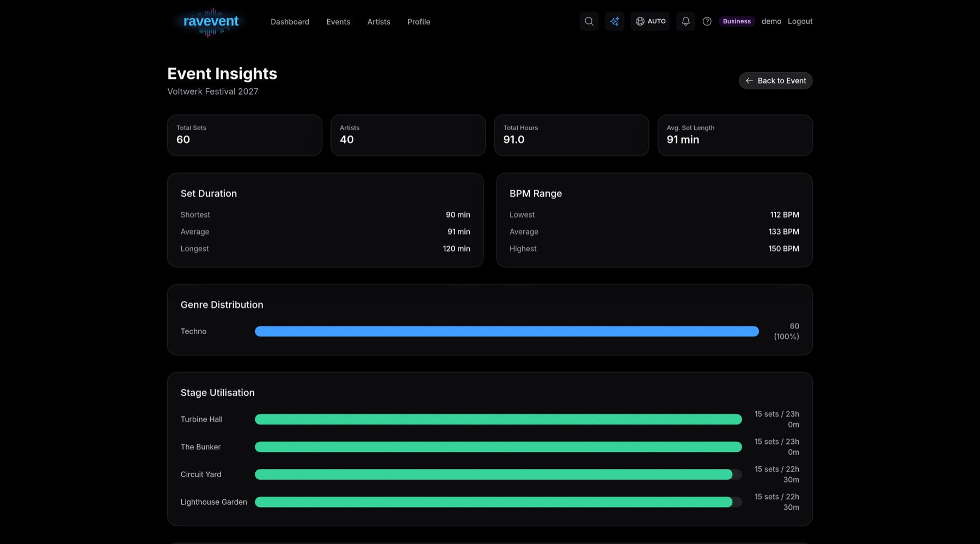The height and width of the screenshot is (544, 980).
Task: Open the AUTO language selector
Action: pos(650,21)
